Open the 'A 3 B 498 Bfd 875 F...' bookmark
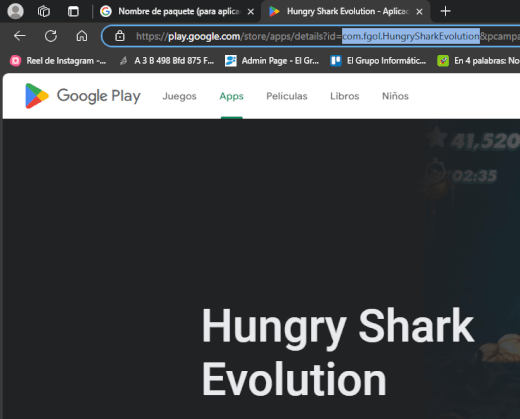This screenshot has height=419, width=520. [167, 61]
